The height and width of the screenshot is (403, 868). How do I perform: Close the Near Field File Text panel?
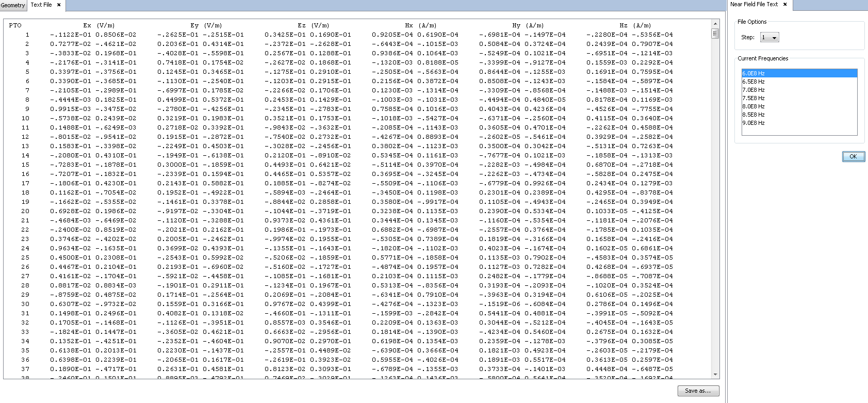click(785, 4)
